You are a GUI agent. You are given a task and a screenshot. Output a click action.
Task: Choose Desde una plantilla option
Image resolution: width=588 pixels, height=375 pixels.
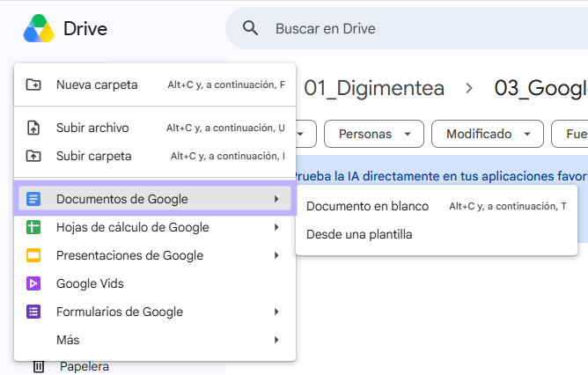437,234
